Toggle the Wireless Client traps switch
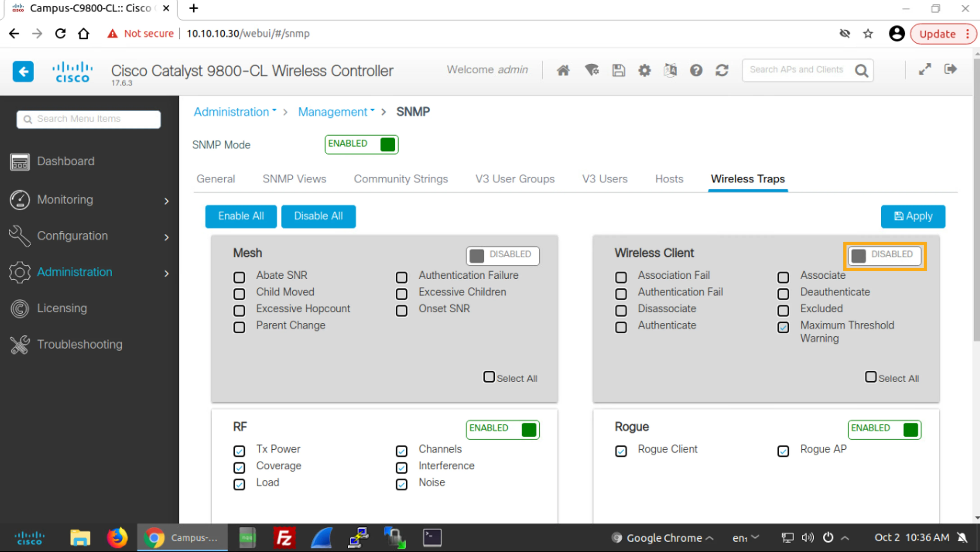 coord(884,255)
